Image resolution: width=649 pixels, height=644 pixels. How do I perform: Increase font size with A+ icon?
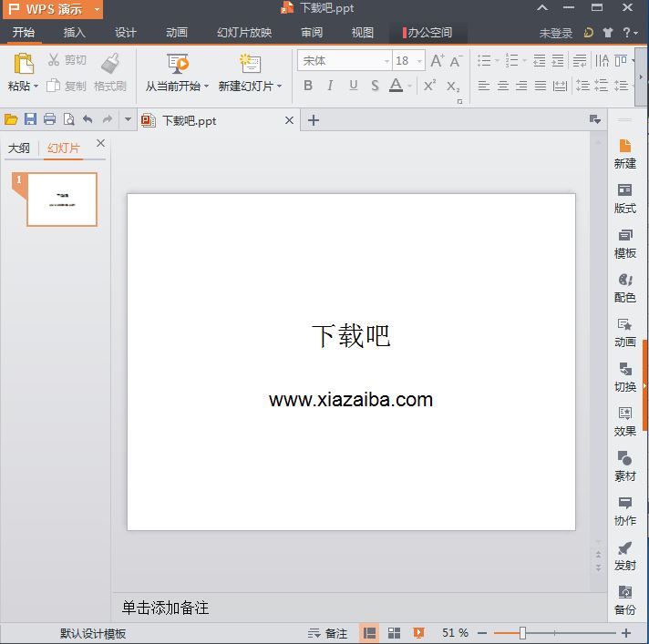click(438, 61)
